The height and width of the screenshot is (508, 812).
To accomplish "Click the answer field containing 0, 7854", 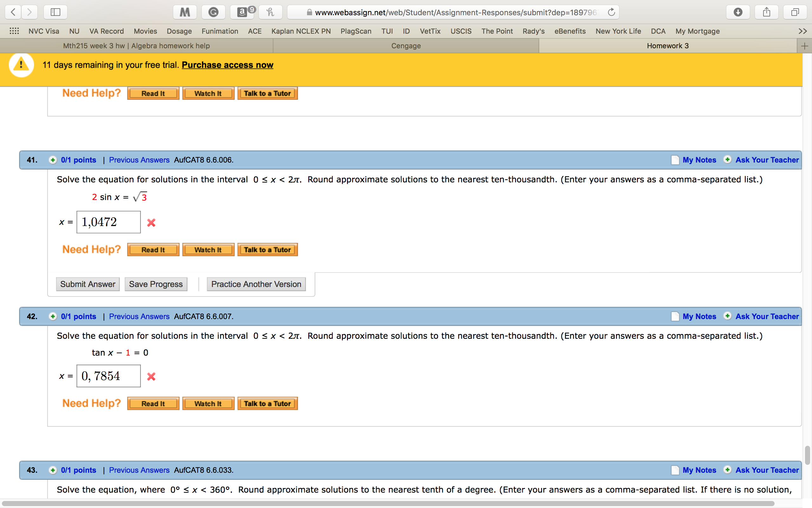I will click(108, 376).
